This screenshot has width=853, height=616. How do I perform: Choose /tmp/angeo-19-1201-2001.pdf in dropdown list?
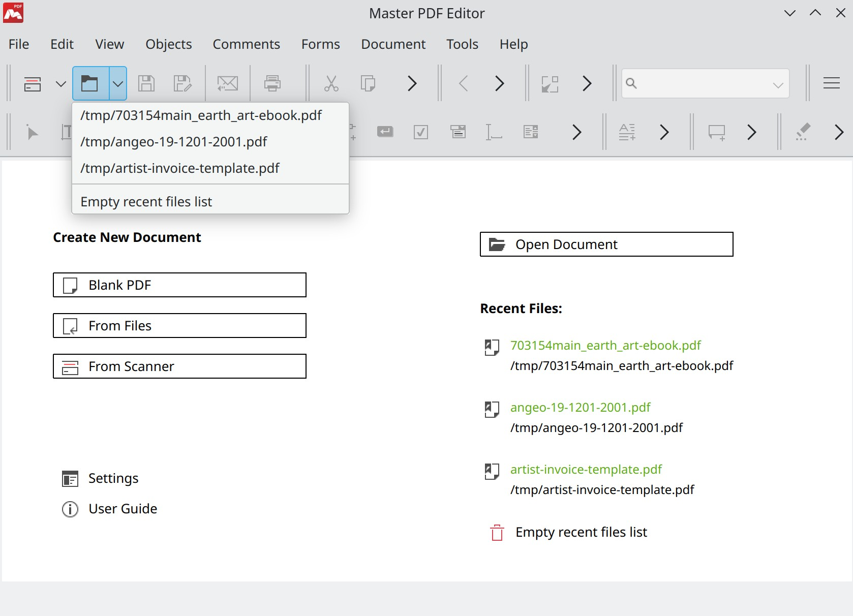pos(210,142)
